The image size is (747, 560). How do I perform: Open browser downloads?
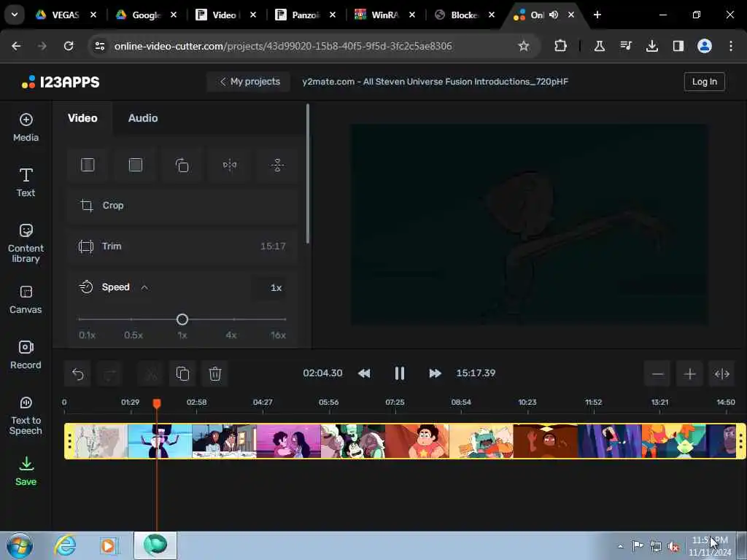[651, 46]
